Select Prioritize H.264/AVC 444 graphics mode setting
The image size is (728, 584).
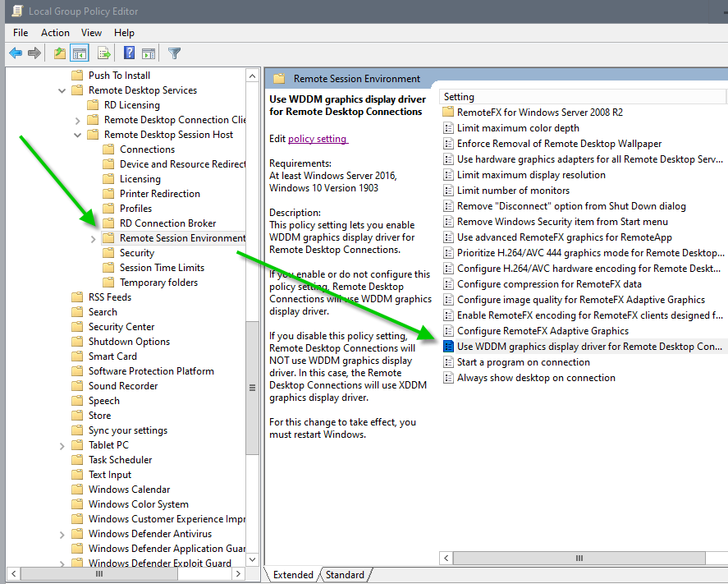[591, 253]
